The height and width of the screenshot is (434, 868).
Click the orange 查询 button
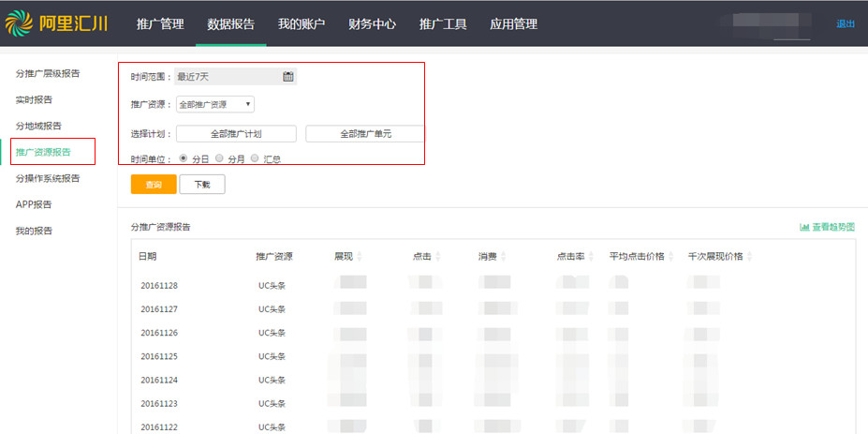(x=154, y=185)
